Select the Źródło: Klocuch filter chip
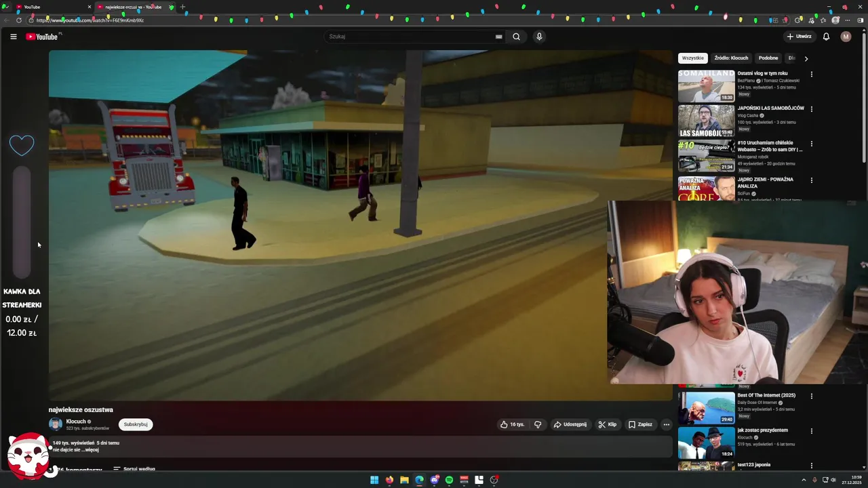The width and height of the screenshot is (868, 488). point(731,58)
